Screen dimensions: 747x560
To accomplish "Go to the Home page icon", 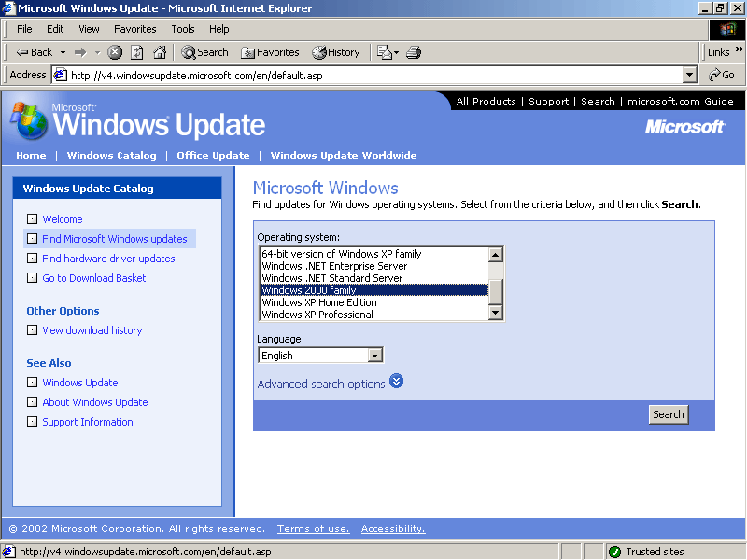I will (x=160, y=52).
